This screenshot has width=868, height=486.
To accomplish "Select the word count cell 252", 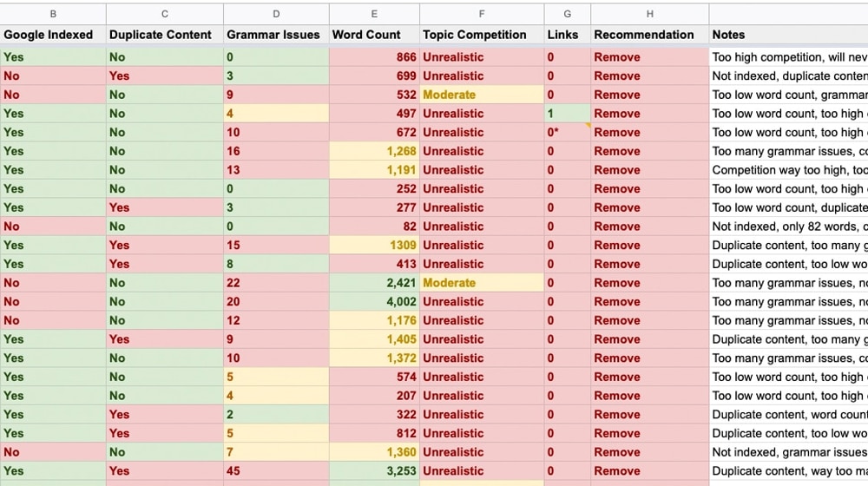I will coord(374,188).
